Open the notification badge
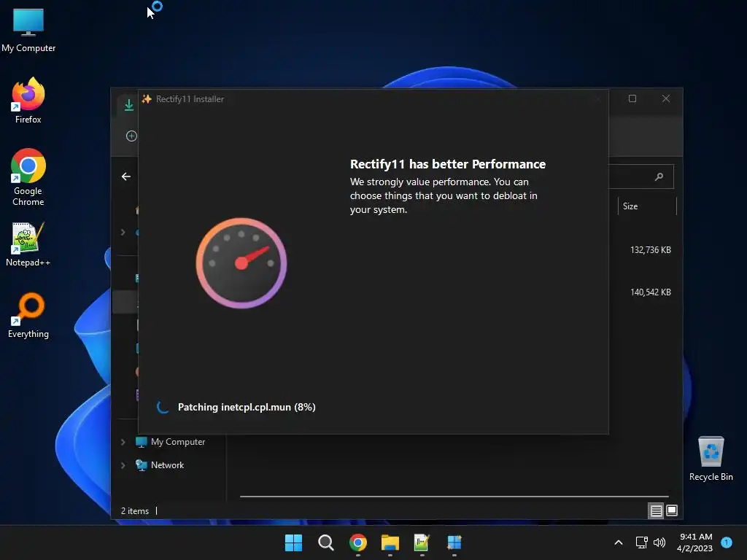The image size is (747, 560). tap(727, 542)
